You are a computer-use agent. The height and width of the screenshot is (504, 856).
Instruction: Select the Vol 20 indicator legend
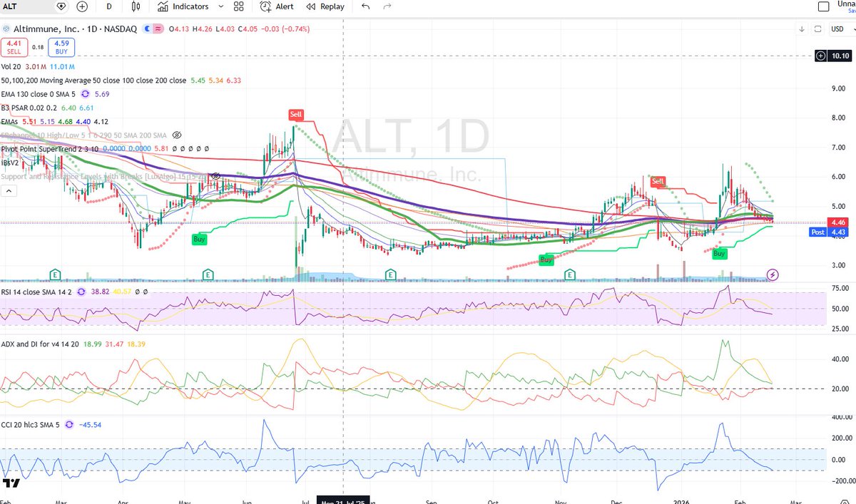pos(11,66)
